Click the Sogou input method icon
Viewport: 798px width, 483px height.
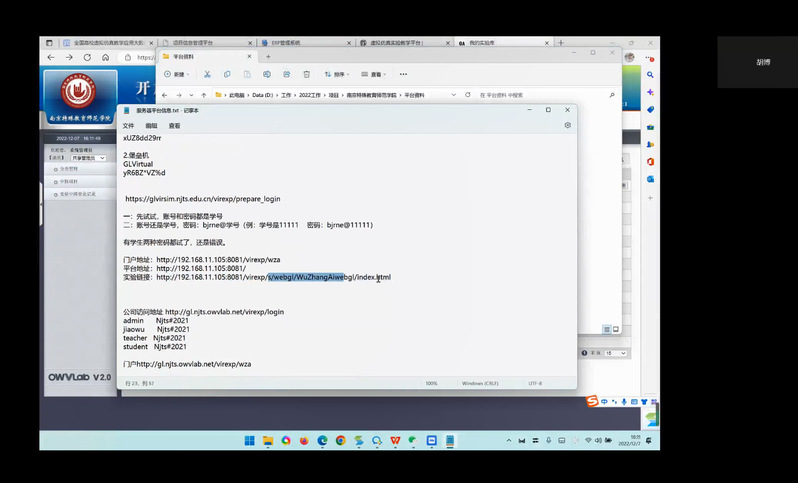(591, 401)
